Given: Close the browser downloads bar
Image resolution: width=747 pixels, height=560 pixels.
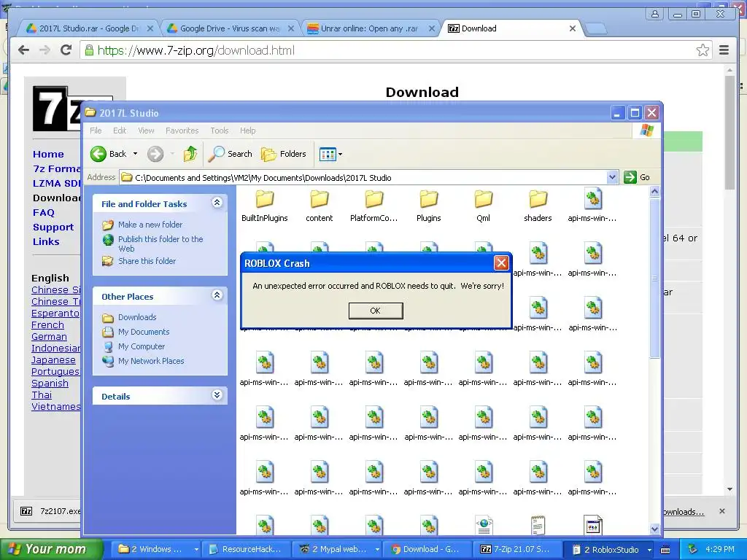Looking at the screenshot, I should [721, 511].
